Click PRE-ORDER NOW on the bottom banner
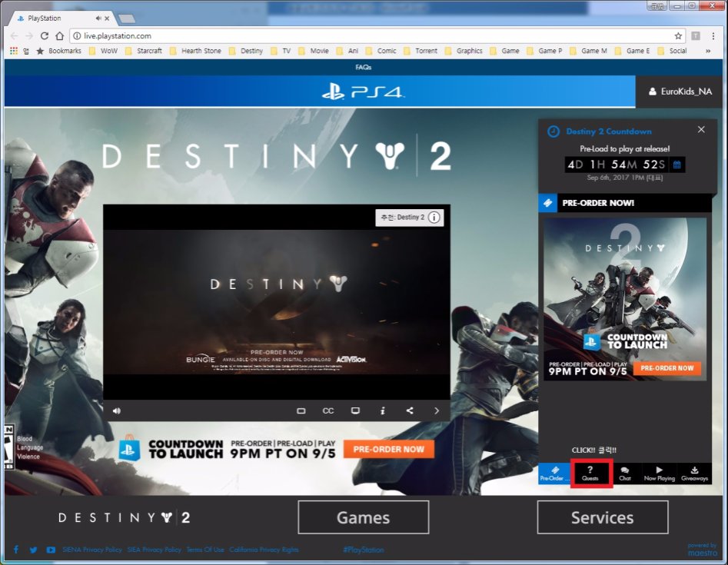728x565 pixels. 389,450
